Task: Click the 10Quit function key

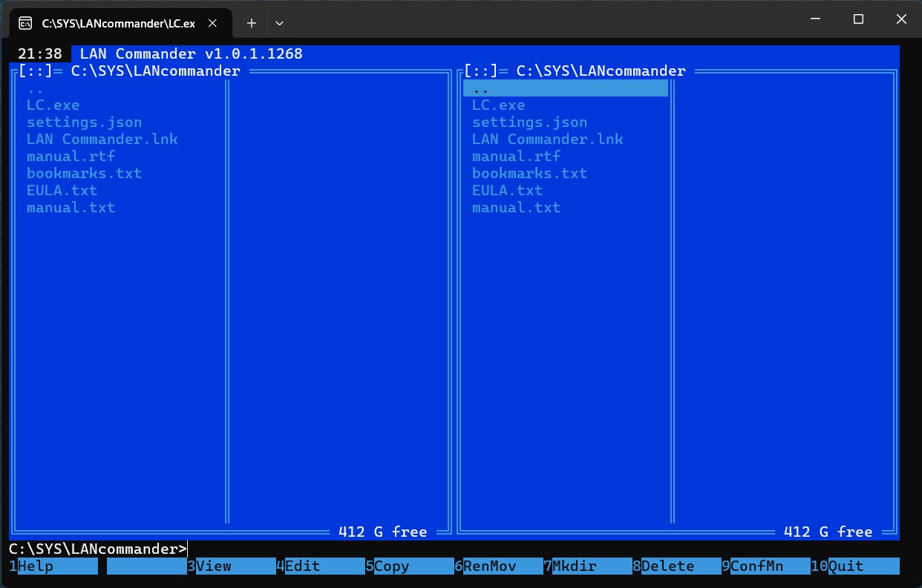Action: pos(855,566)
